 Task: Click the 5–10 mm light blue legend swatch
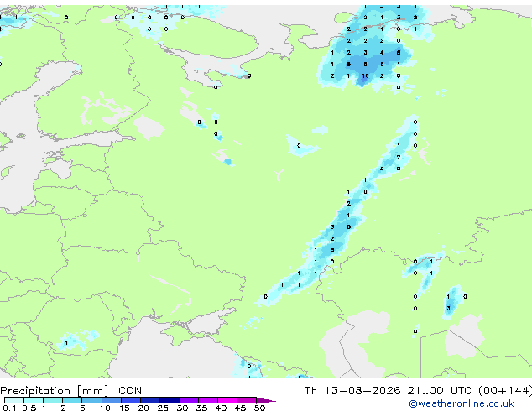pos(91,400)
